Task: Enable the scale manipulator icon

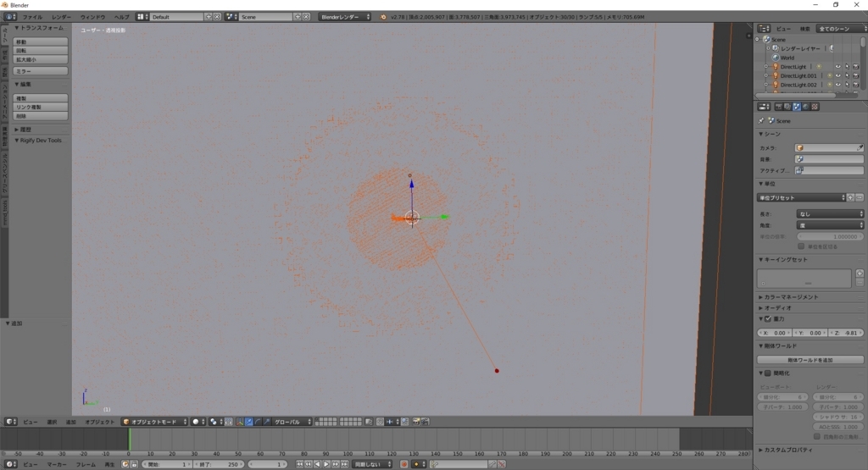Action: click(x=267, y=422)
